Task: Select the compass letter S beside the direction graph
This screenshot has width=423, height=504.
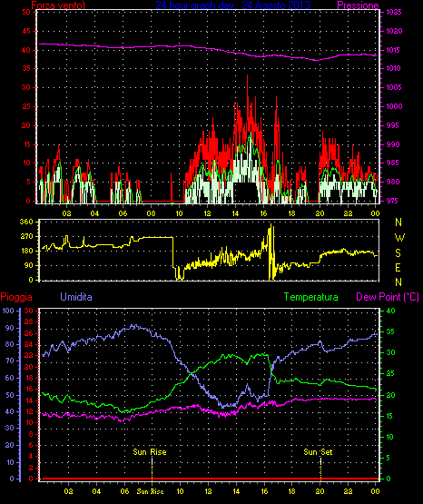Action: click(x=398, y=253)
